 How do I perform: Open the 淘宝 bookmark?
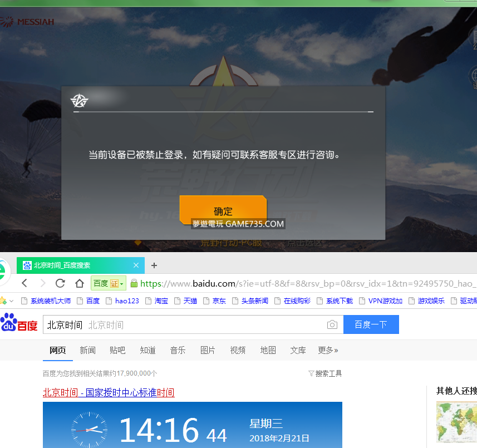161,301
